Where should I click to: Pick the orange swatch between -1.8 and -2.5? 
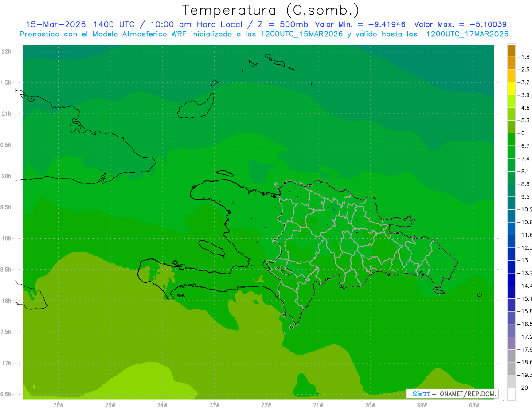click(511, 63)
